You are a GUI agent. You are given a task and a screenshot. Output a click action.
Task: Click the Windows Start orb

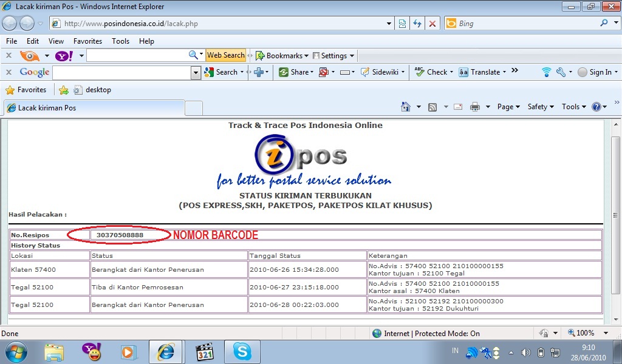tap(16, 352)
